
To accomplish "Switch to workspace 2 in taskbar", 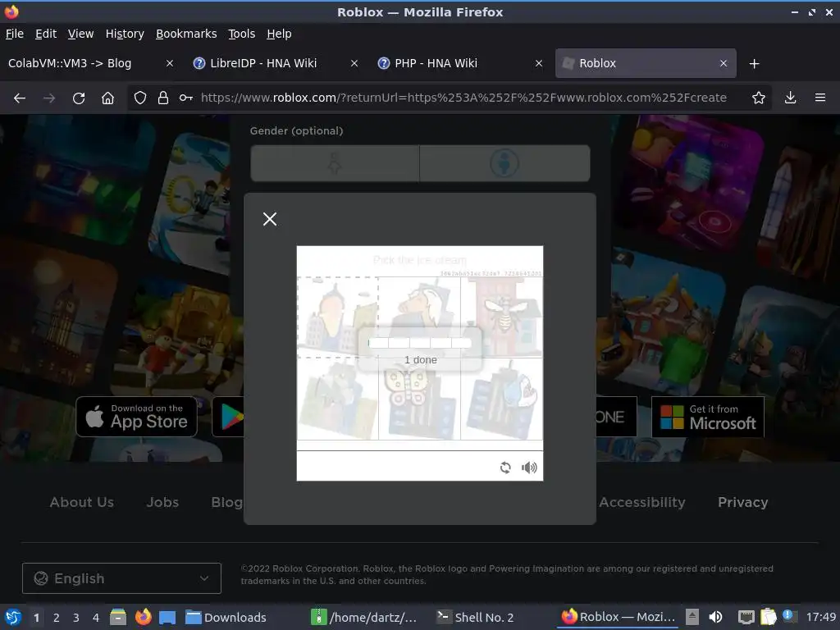I will (57, 618).
